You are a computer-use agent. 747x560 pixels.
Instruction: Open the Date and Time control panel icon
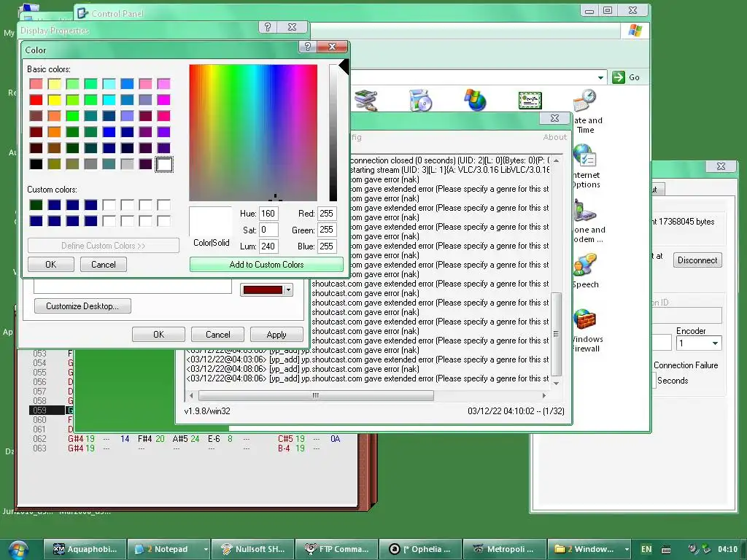pos(585,100)
